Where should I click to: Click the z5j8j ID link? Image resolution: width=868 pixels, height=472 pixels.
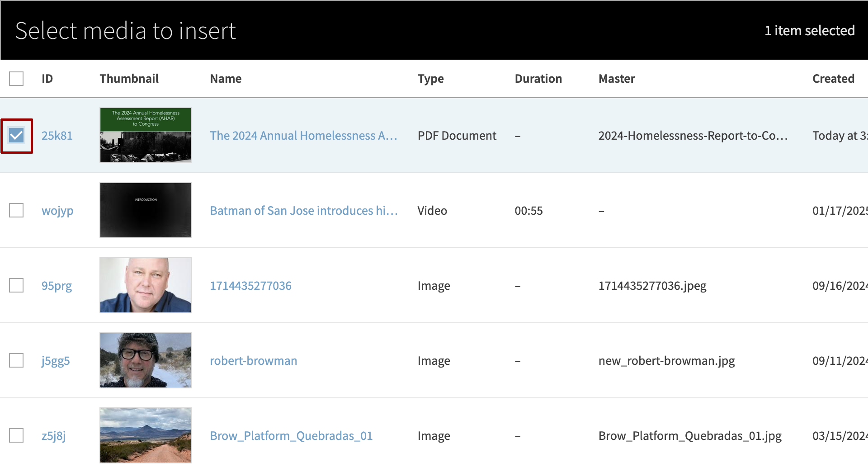[x=53, y=436]
